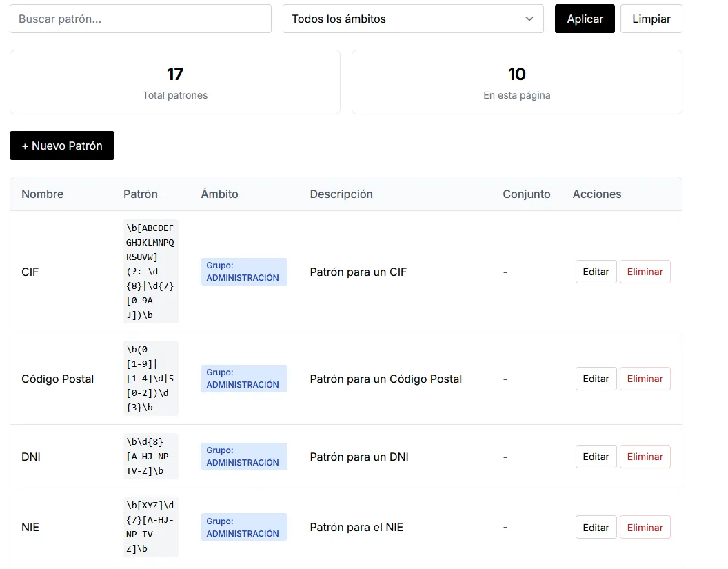Select the DNI name cell

coord(30,457)
